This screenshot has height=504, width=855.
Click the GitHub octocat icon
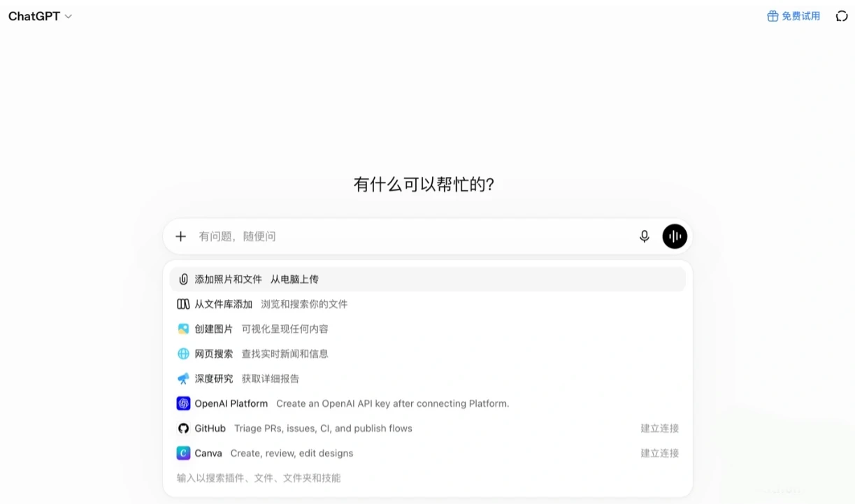[183, 429]
